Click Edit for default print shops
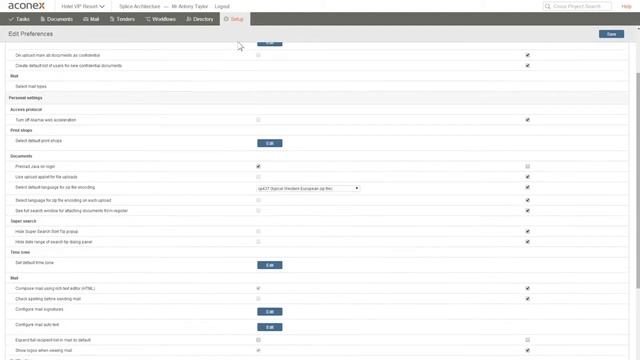 coord(269,143)
